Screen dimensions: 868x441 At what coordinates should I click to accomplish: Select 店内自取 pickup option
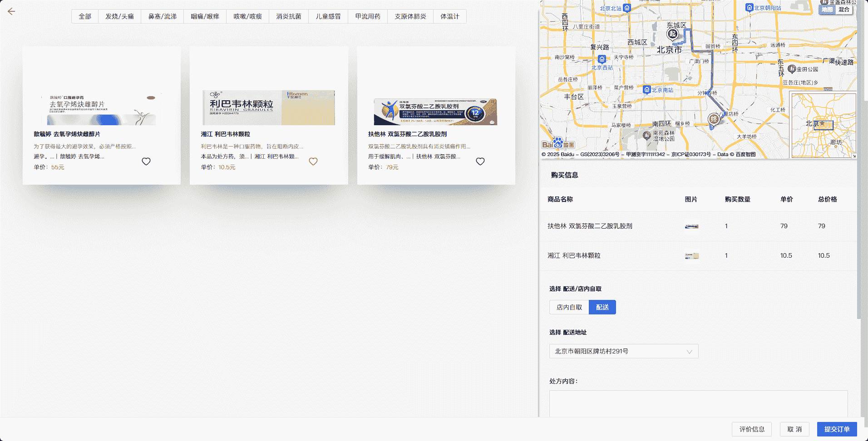(569, 307)
